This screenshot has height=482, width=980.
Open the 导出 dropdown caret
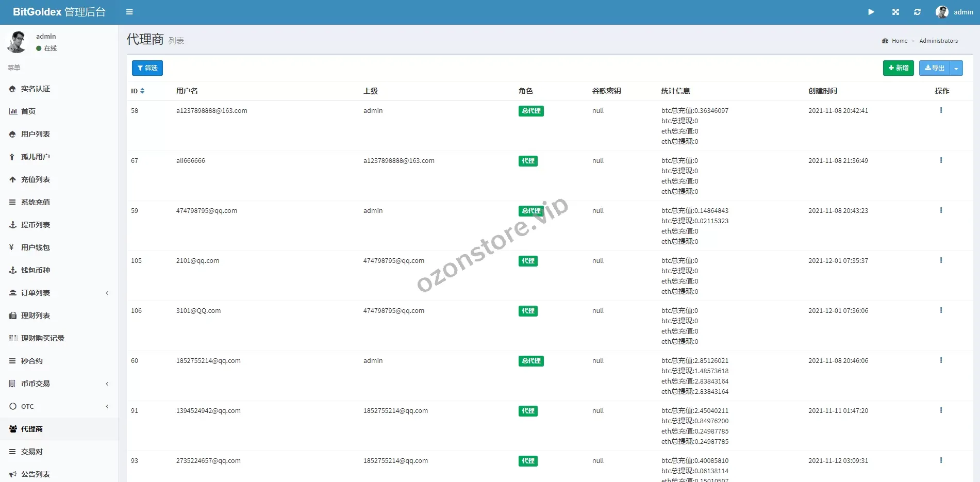tap(956, 68)
